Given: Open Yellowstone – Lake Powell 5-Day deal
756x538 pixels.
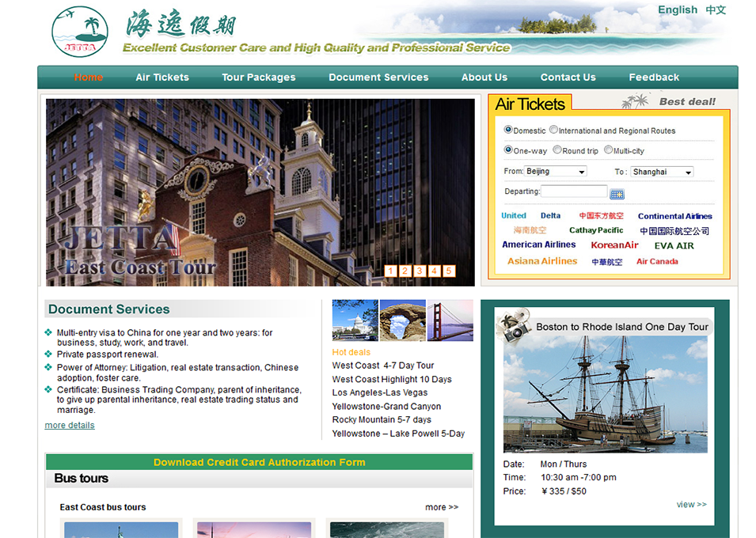Looking at the screenshot, I should pyautogui.click(x=398, y=434).
